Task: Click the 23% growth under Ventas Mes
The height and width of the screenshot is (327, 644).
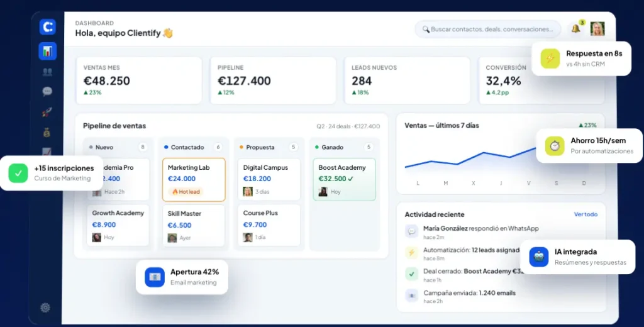Action: (x=92, y=92)
